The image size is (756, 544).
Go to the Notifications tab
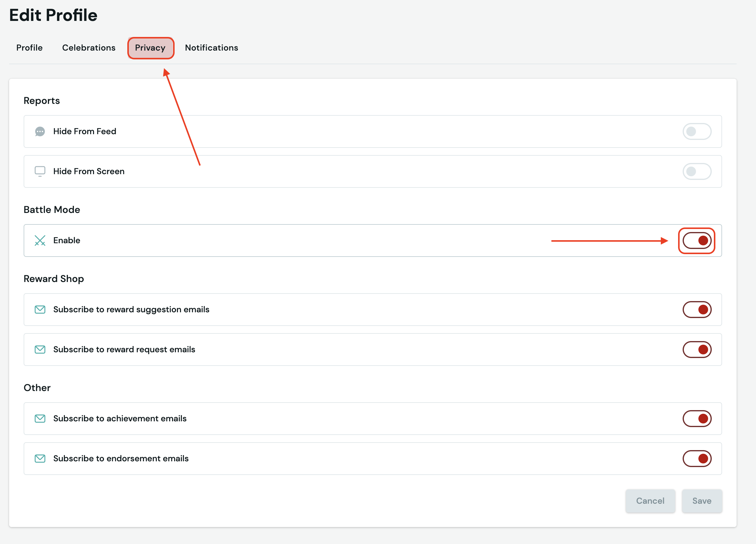pyautogui.click(x=211, y=48)
